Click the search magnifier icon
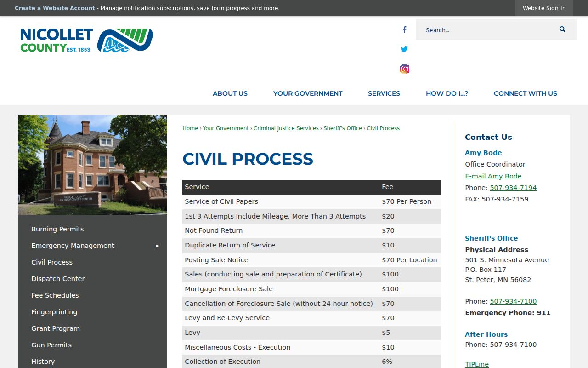 pos(562,29)
